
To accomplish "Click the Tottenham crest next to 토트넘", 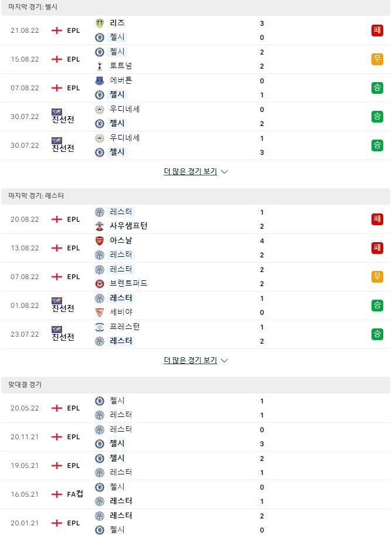I will tap(100, 66).
